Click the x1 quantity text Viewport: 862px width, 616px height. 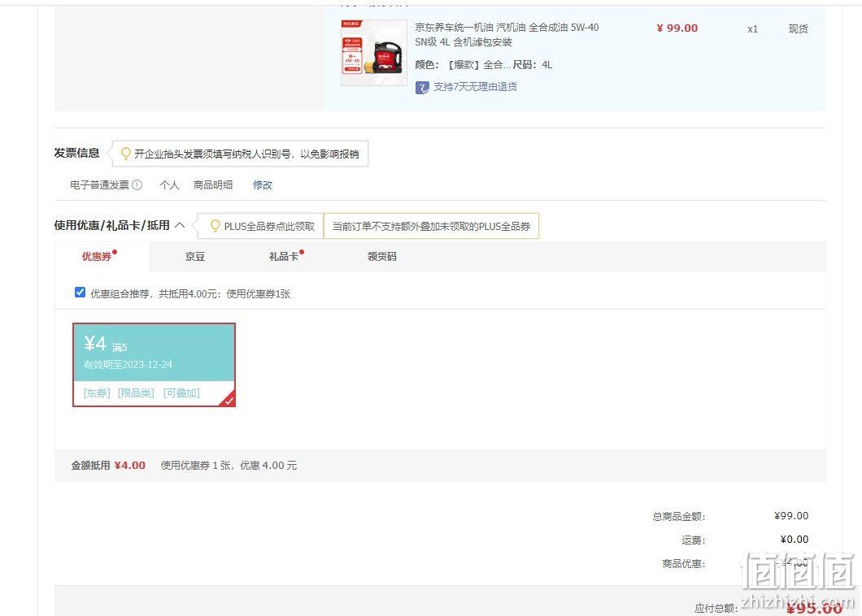click(752, 29)
